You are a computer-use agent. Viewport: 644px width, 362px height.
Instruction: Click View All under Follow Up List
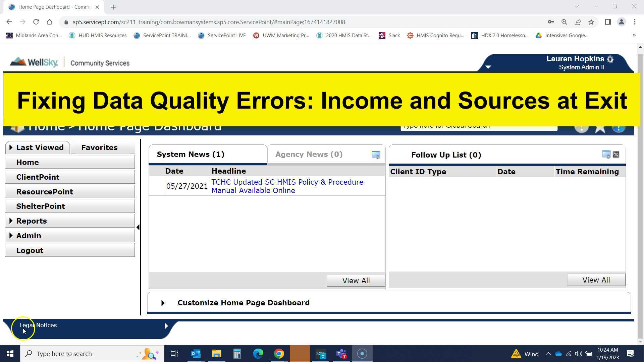tap(596, 280)
